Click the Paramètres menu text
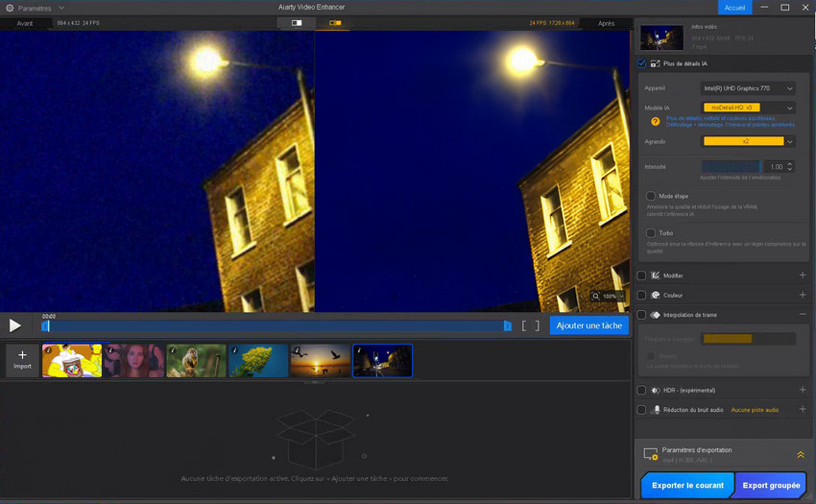 click(x=35, y=9)
